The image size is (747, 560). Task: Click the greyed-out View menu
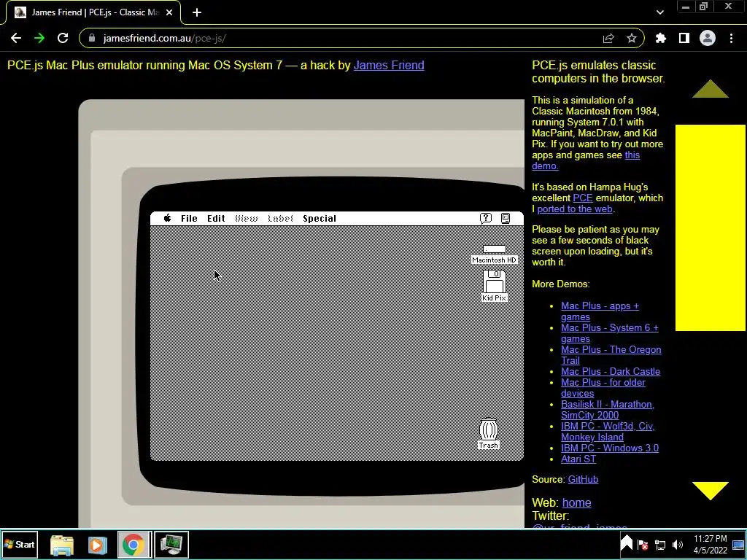(x=247, y=218)
